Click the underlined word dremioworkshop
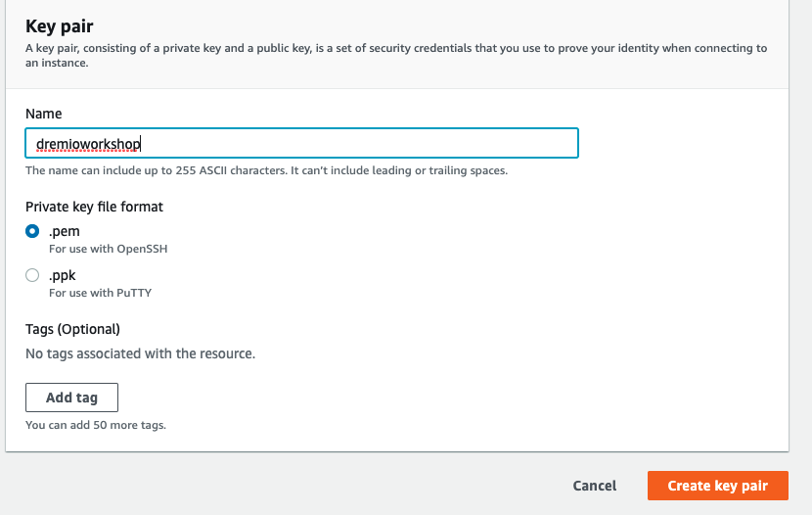Screen dimensions: 812x515 (88, 144)
